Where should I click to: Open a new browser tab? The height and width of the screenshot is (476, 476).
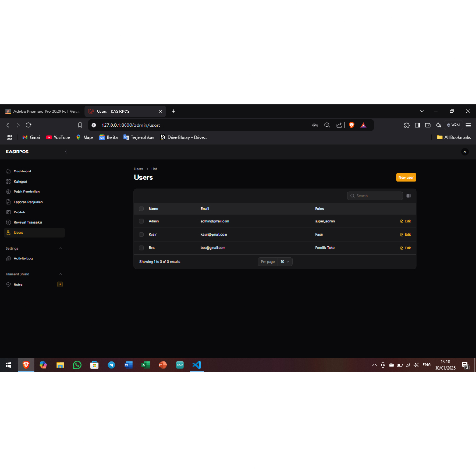174,112
